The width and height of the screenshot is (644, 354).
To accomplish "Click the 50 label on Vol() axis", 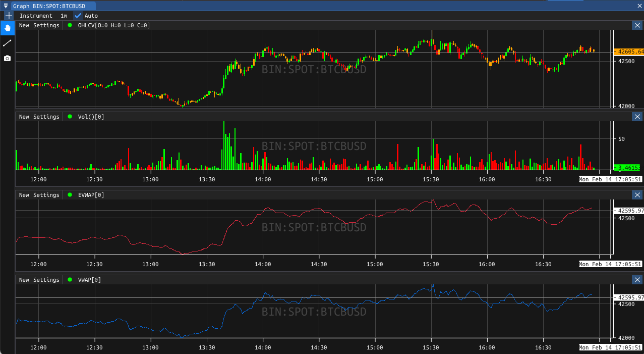I will click(621, 139).
